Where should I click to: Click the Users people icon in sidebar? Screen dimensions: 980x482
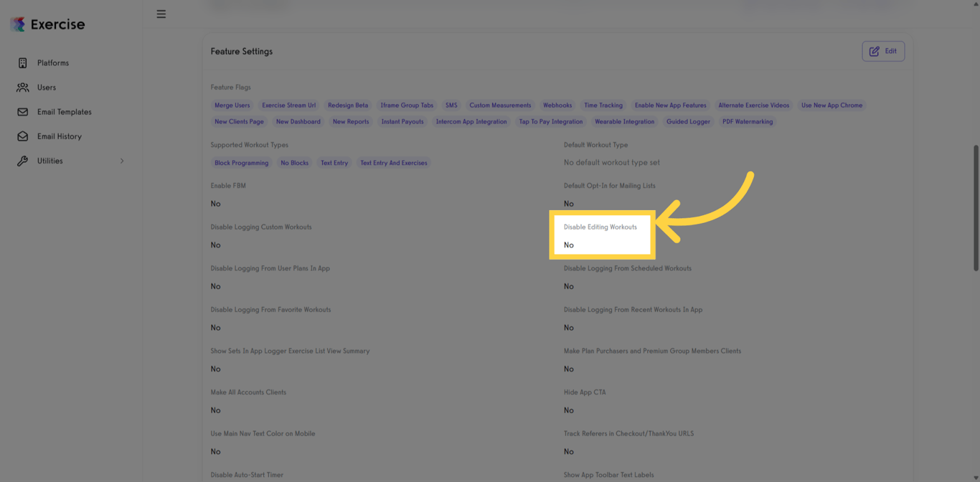(22, 87)
